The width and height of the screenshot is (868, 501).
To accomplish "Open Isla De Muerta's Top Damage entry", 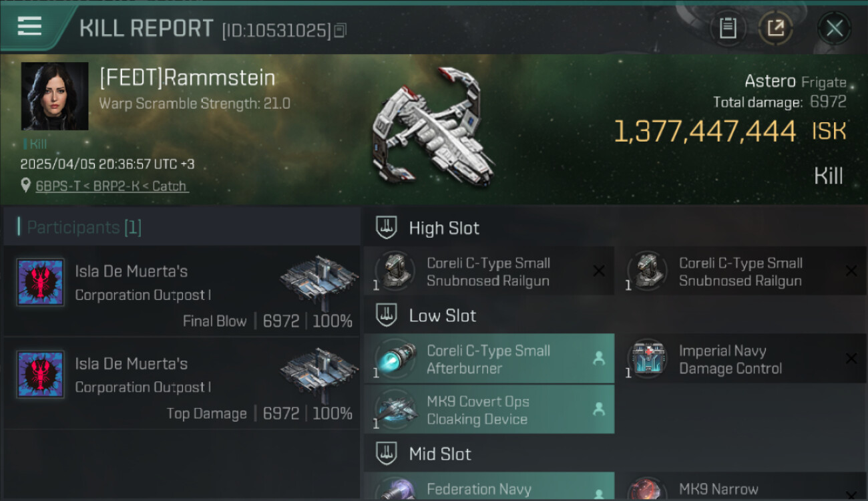I will click(182, 383).
